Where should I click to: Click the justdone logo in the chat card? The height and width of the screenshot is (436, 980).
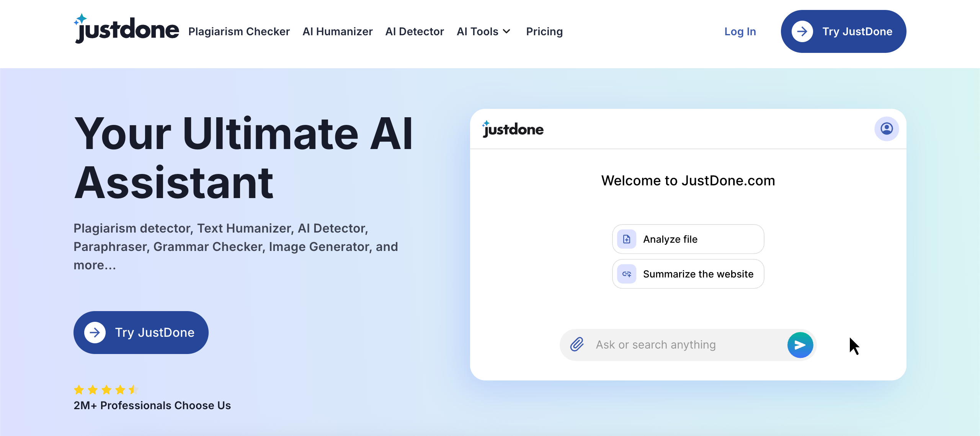point(513,129)
